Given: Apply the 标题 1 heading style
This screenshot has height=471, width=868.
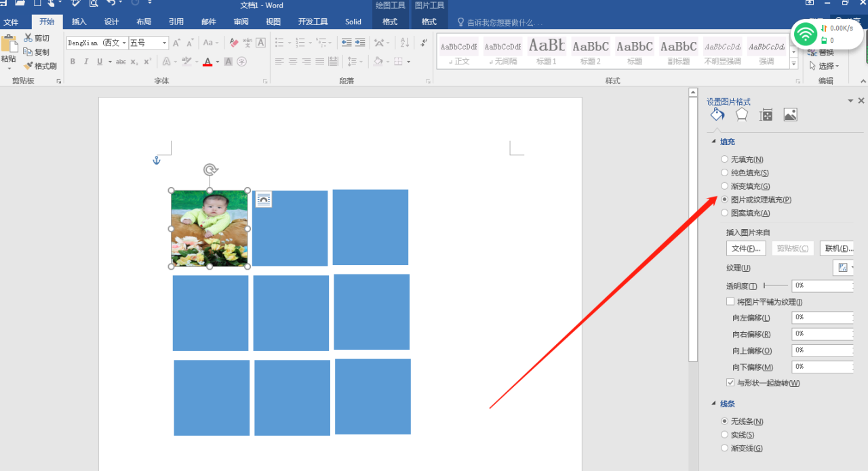Looking at the screenshot, I should [x=547, y=51].
